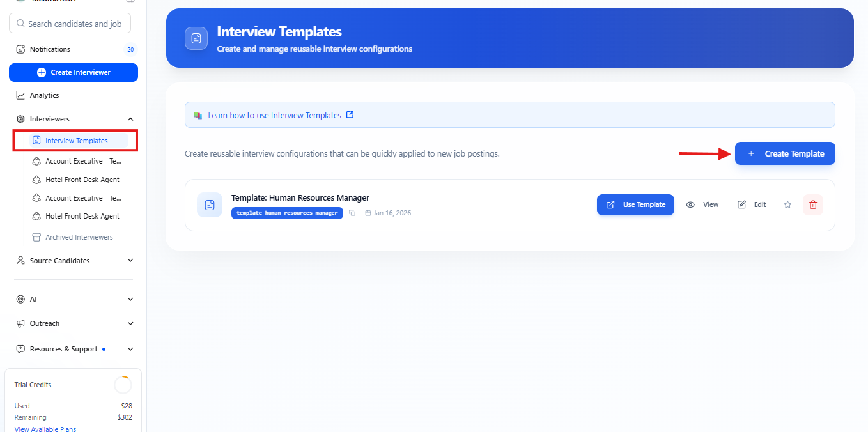This screenshot has width=868, height=432.
Task: Click the search candidates and job field
Action: [74, 24]
